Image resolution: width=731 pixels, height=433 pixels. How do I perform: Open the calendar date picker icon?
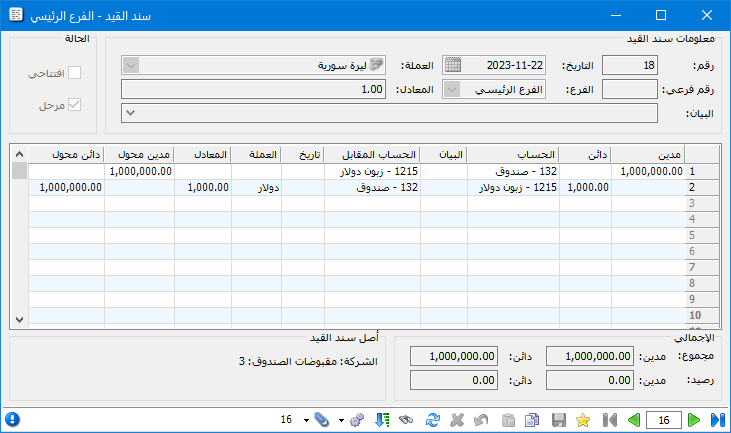[453, 65]
